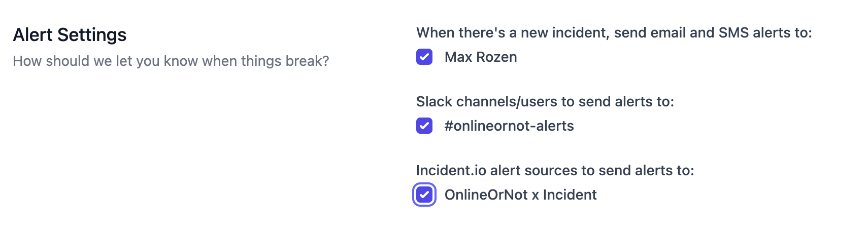Viewport: 868px width, 231px height.
Task: Click the word "Slack" in the section label
Action: (434, 102)
